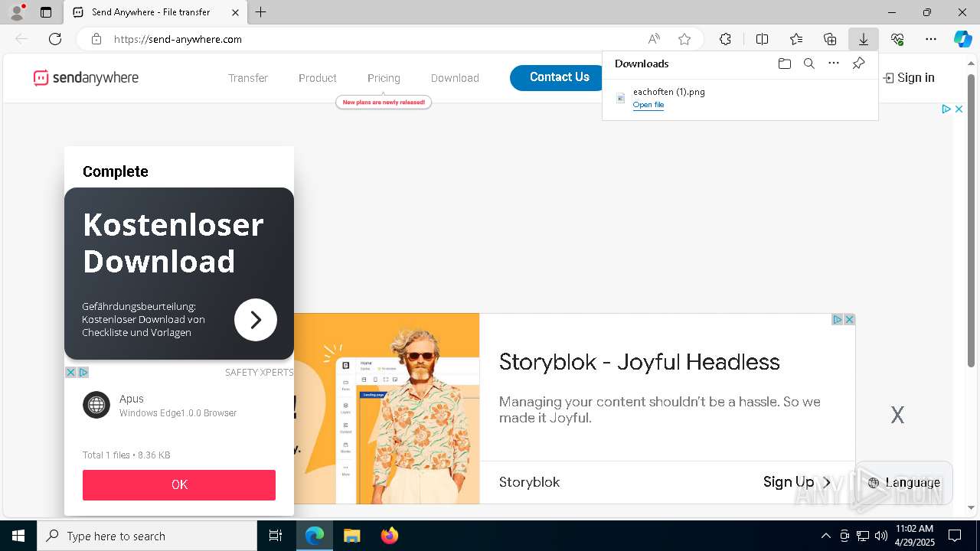Dismiss the overlay with large X
The width and height of the screenshot is (980, 551).
tap(897, 416)
